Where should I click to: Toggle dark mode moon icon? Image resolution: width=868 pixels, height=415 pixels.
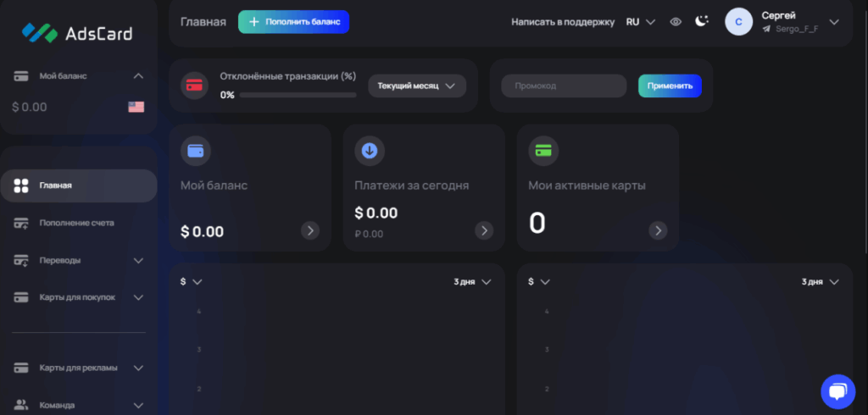[x=702, y=21]
